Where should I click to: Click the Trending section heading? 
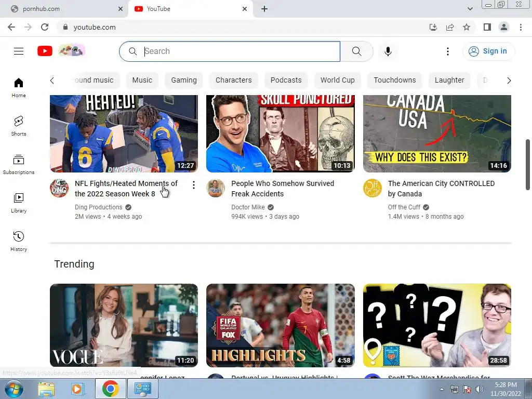pos(74,264)
